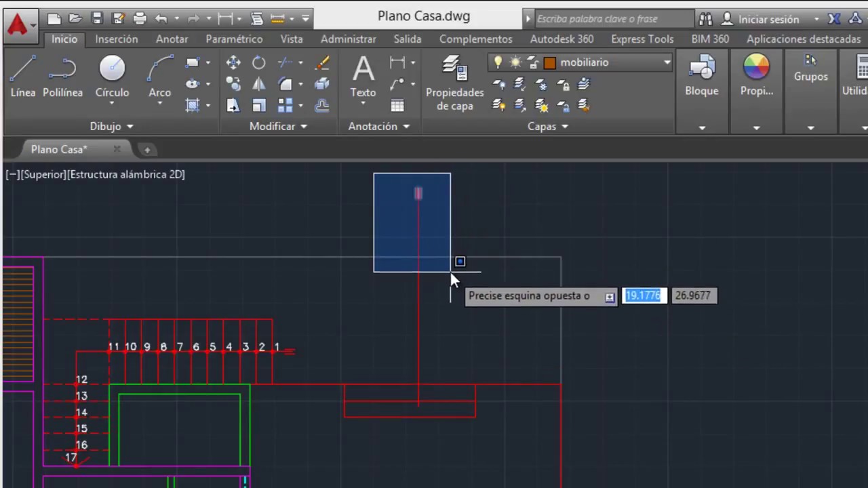This screenshot has height=488, width=868.
Task: Open the mobiliario layer dropdown
Action: pyautogui.click(x=667, y=62)
